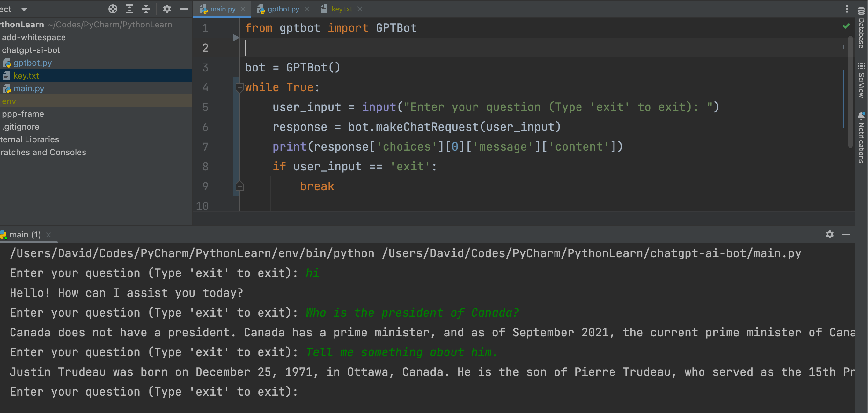Select the ppp-frame folder
The image size is (868, 413).
[x=23, y=114]
